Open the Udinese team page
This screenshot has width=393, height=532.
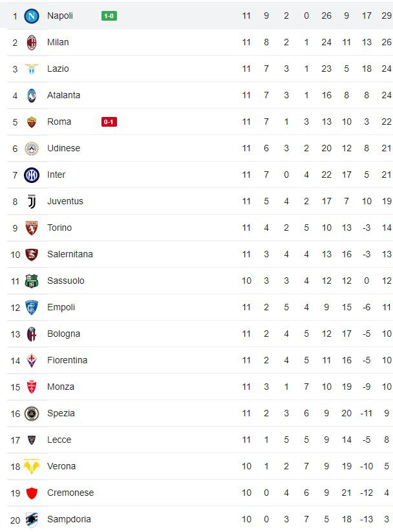tap(63, 148)
